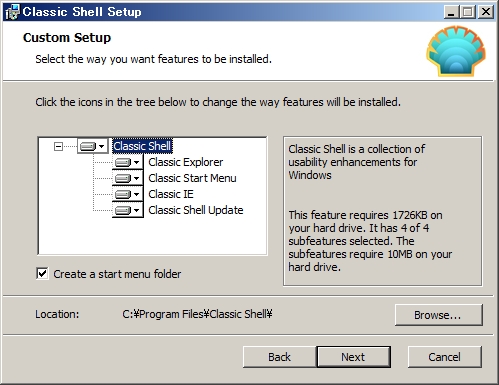Minimize the Classic Shell Setup window
The width and height of the screenshot is (499, 385).
[451, 12]
